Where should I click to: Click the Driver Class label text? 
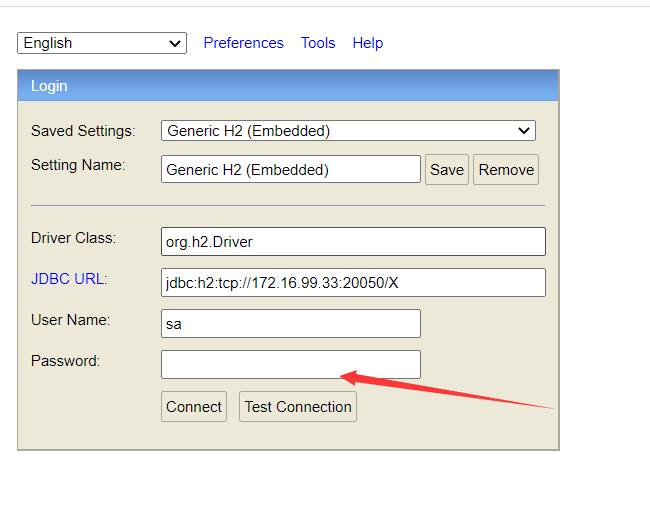click(74, 238)
